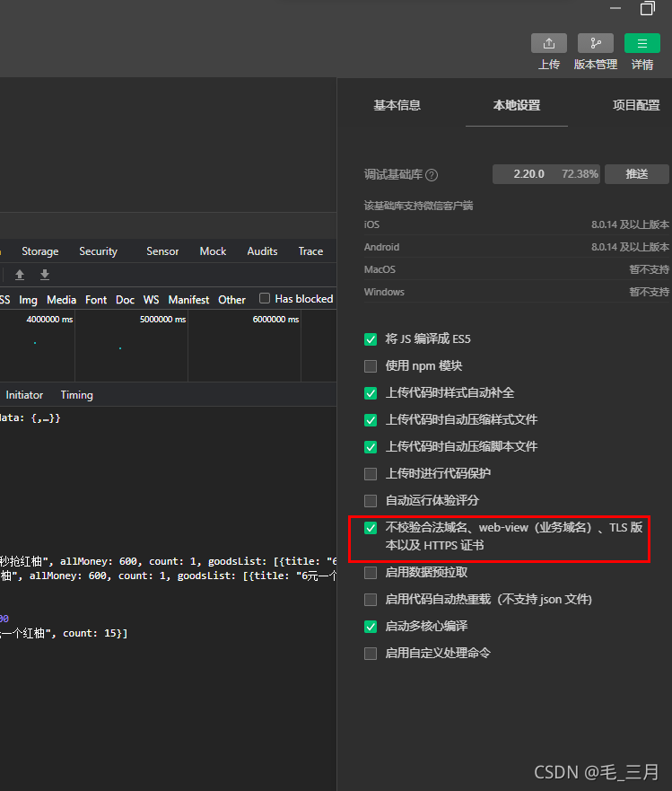Open Version Management (版本管理) icon
Screen dimensions: 672x791
click(596, 43)
